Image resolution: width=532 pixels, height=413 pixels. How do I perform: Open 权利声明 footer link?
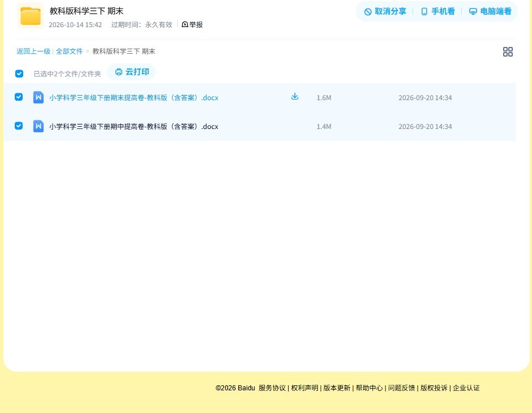(304, 388)
